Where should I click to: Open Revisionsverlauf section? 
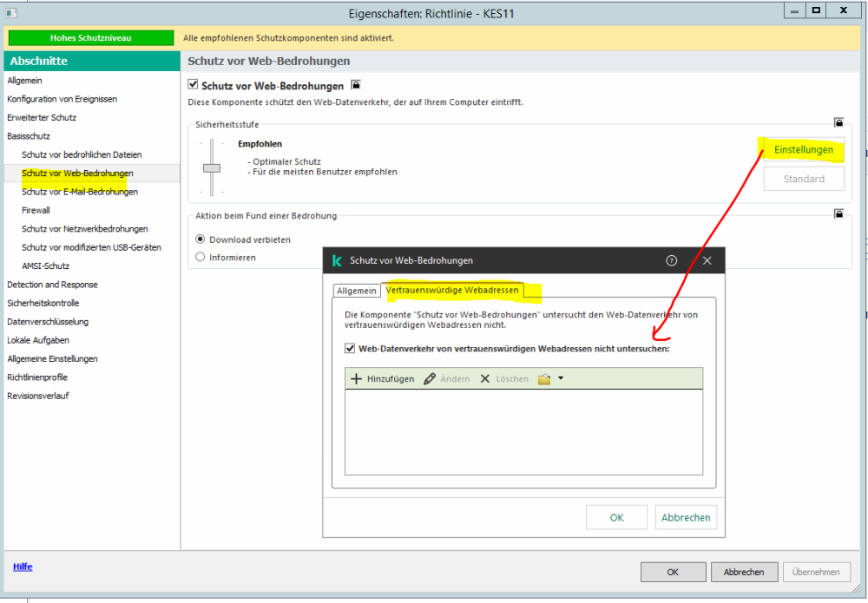point(37,396)
